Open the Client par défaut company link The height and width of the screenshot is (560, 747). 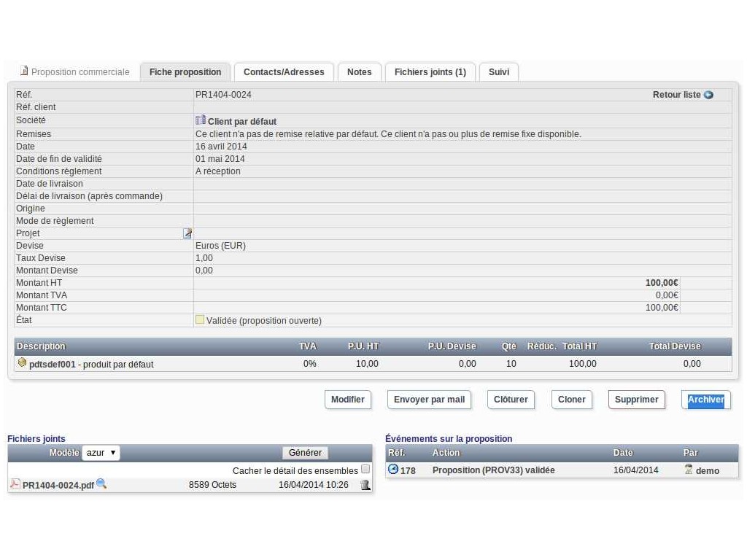click(x=242, y=122)
